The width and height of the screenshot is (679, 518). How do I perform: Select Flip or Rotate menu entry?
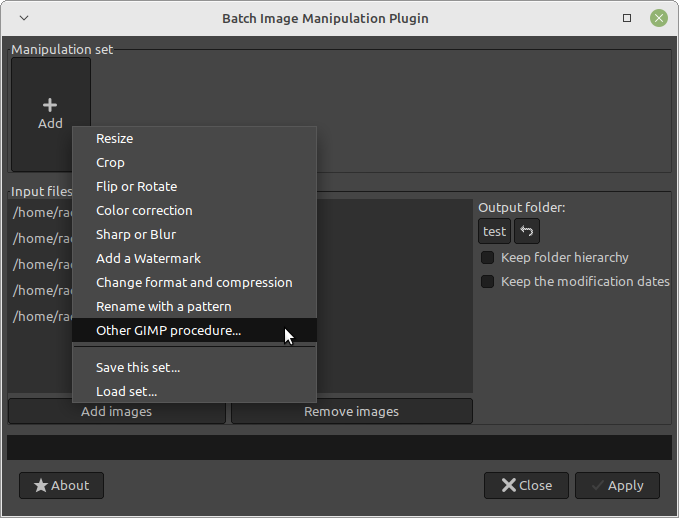[194, 187]
